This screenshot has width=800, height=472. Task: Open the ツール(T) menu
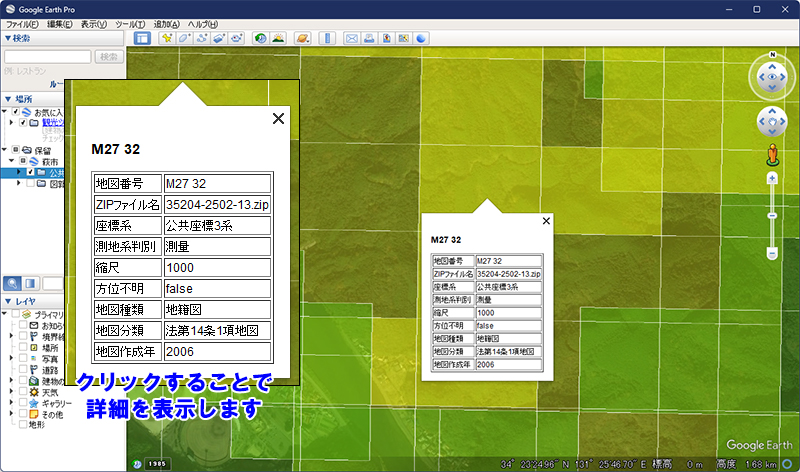coord(130,24)
